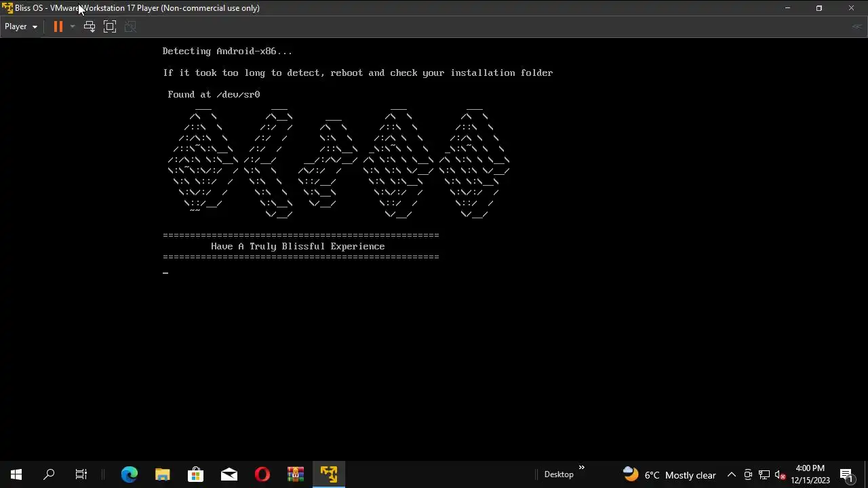868x488 pixels.
Task: Open Task View
Action: [x=81, y=474]
